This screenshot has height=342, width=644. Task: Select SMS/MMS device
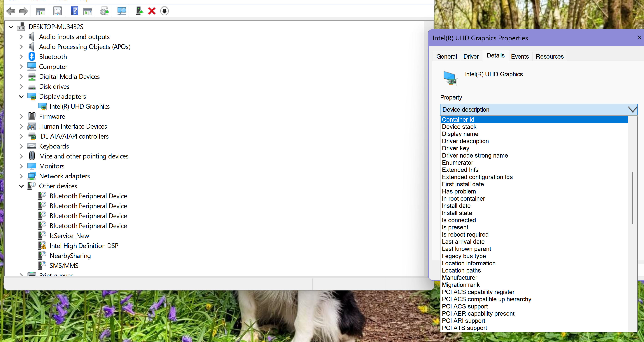[64, 266]
